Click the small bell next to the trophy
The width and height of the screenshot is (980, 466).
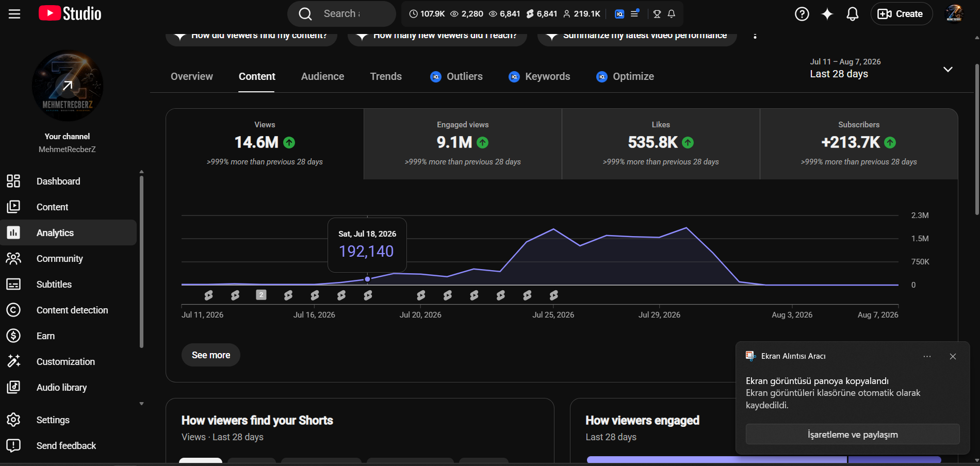[672, 14]
